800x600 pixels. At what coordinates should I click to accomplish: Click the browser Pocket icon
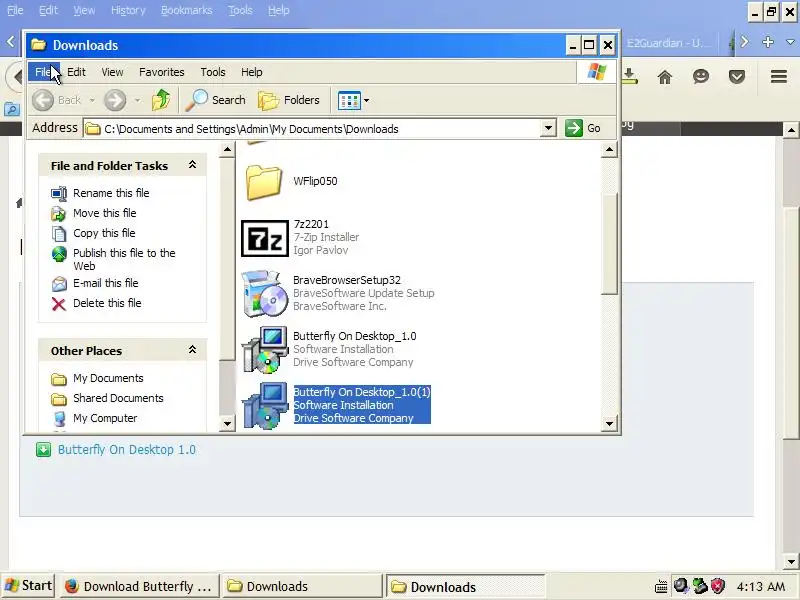[737, 77]
